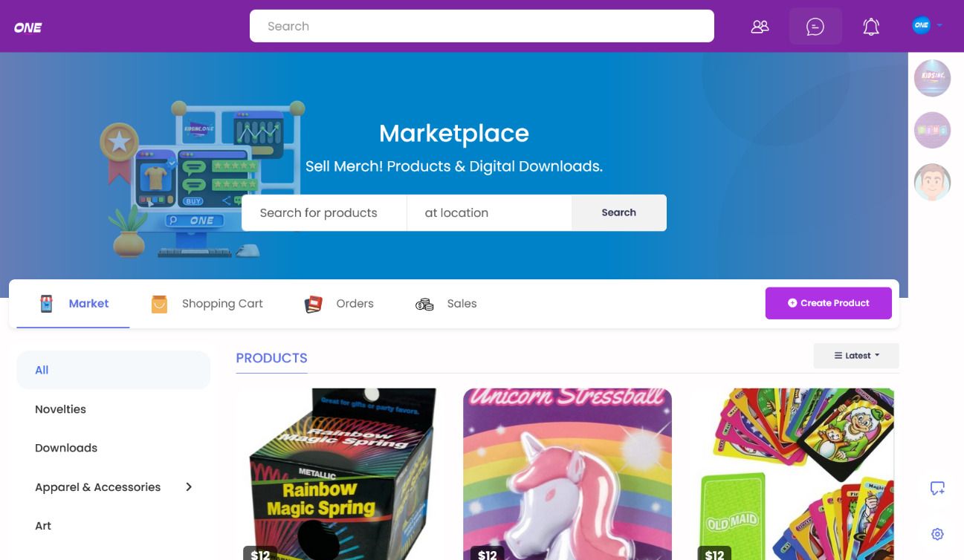The image size is (964, 560).
Task: Select the Novelties category
Action: pos(60,409)
